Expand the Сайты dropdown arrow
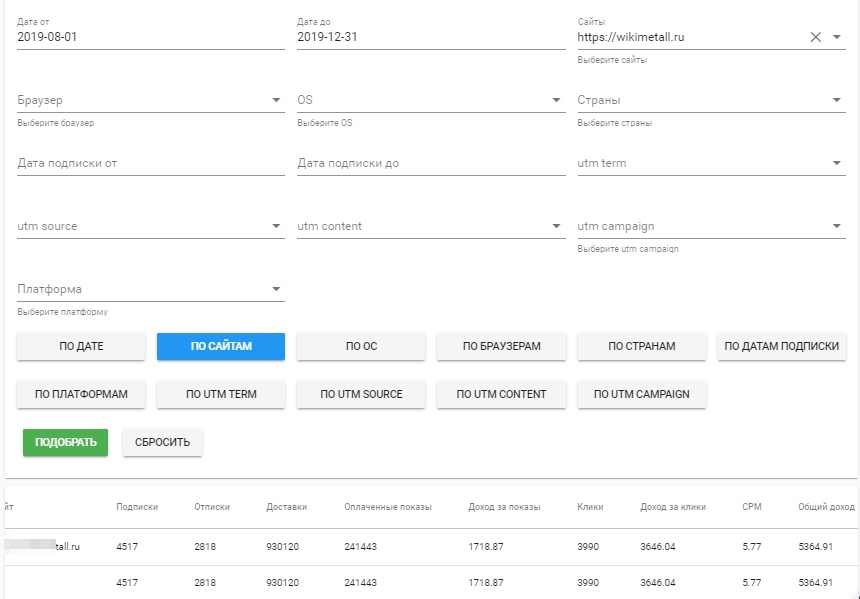 (837, 37)
